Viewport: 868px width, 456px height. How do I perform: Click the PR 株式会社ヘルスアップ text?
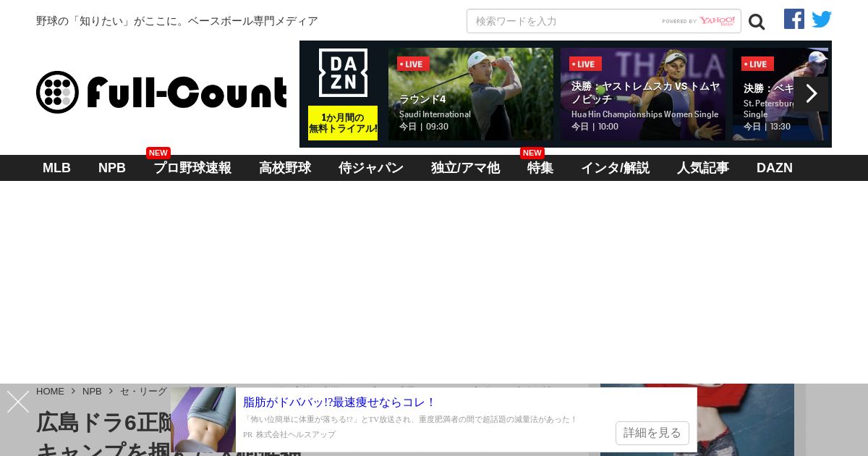(289, 434)
